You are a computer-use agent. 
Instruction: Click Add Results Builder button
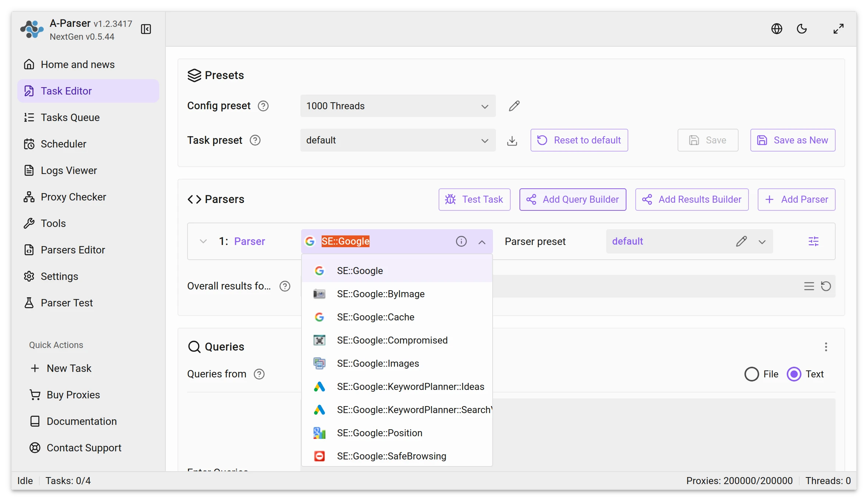click(692, 199)
